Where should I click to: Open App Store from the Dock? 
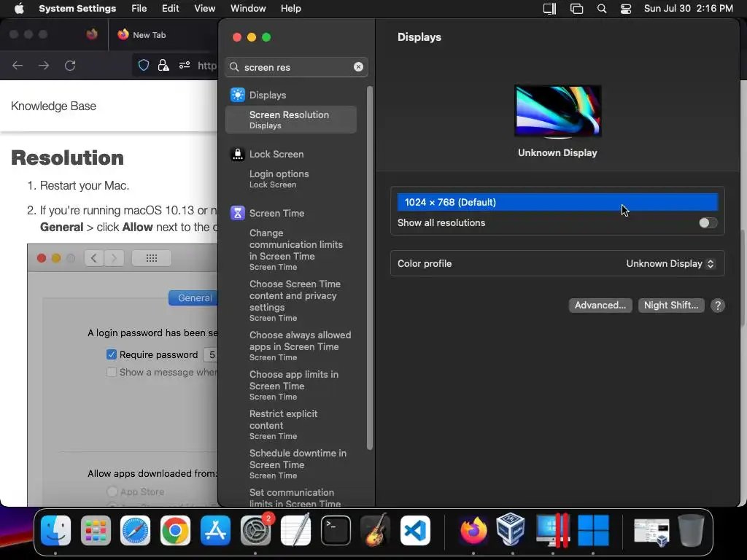click(x=215, y=531)
